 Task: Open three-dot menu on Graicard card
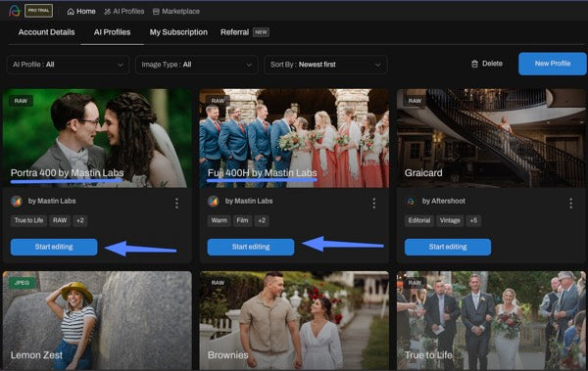[x=570, y=204]
